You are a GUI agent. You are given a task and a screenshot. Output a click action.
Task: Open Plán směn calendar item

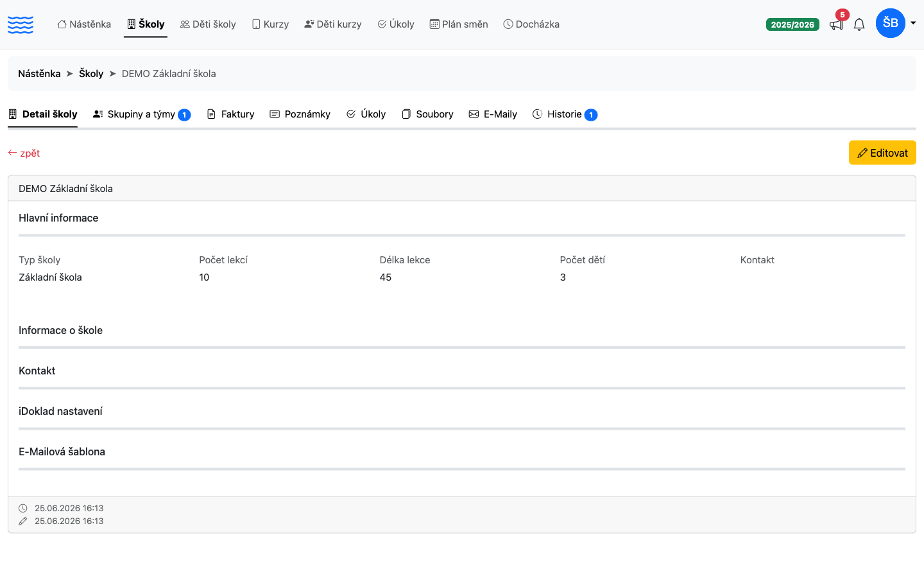pyautogui.click(x=459, y=24)
